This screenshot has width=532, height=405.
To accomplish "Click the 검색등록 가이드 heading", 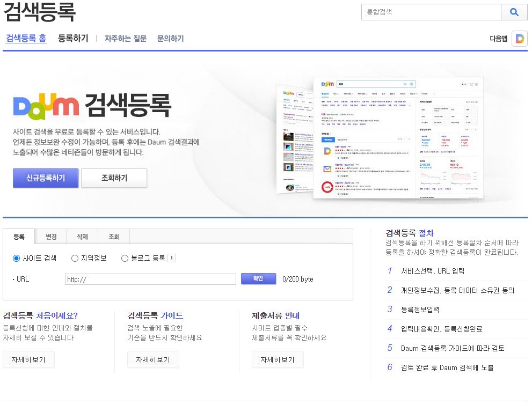I will (x=155, y=315).
